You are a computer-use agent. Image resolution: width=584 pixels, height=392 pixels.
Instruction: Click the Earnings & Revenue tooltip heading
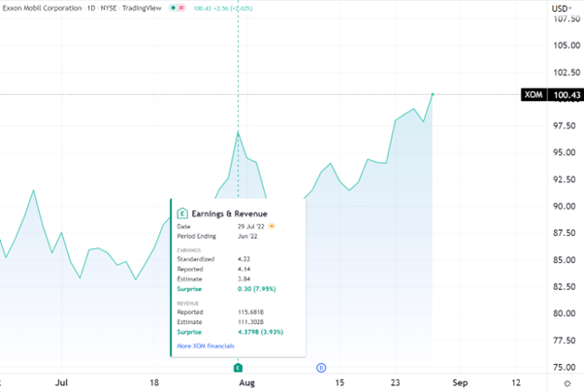pyautogui.click(x=229, y=213)
